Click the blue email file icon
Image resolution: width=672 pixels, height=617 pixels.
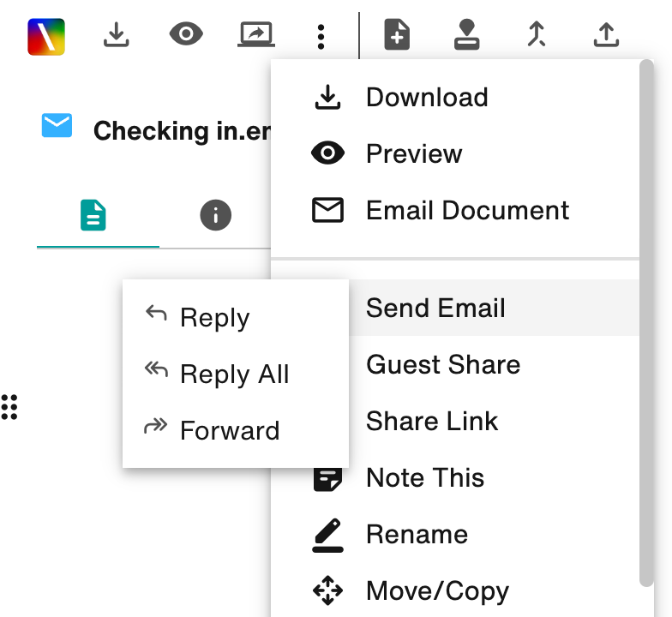pyautogui.click(x=57, y=125)
